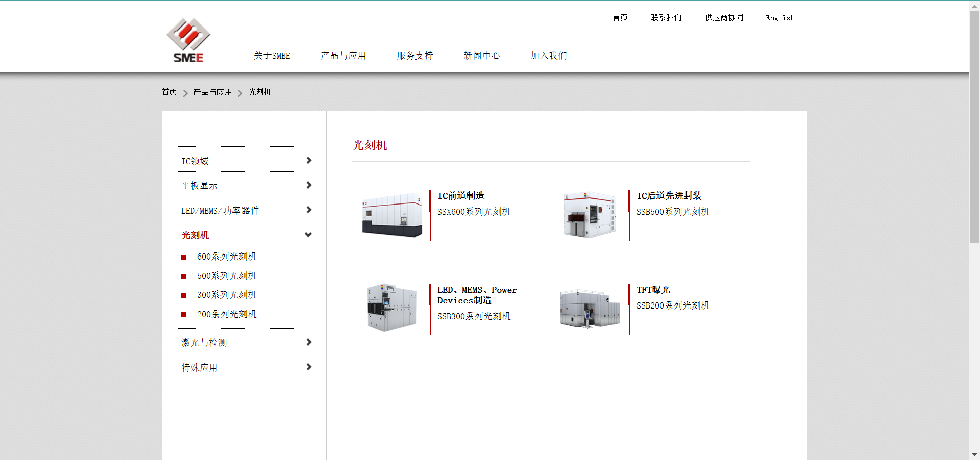Click the 光刻机 page title
The image size is (980, 460).
click(x=370, y=145)
